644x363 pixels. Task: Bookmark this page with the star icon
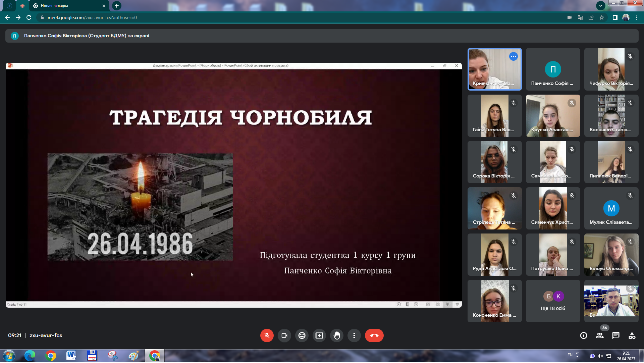[602, 17]
